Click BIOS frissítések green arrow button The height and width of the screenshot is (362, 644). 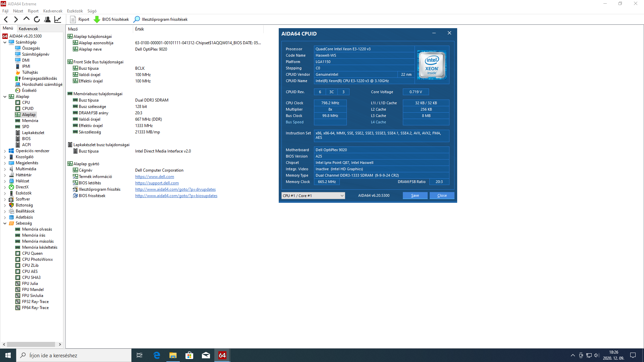111,19
